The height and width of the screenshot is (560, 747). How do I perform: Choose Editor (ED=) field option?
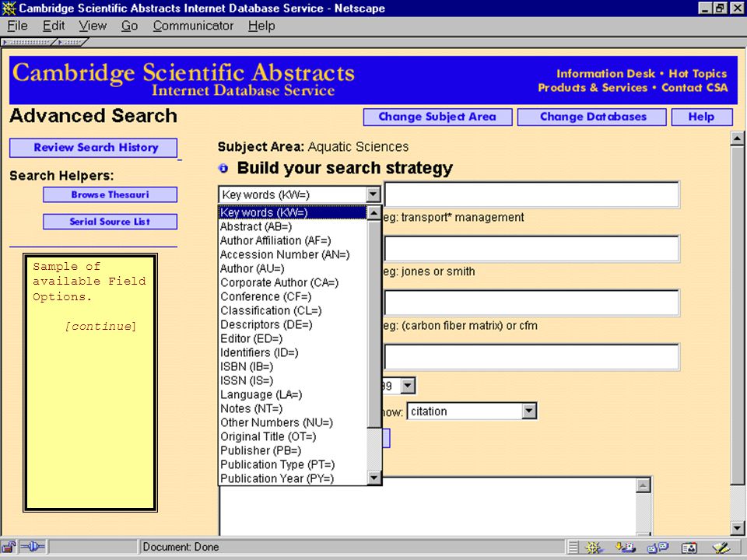point(293,338)
